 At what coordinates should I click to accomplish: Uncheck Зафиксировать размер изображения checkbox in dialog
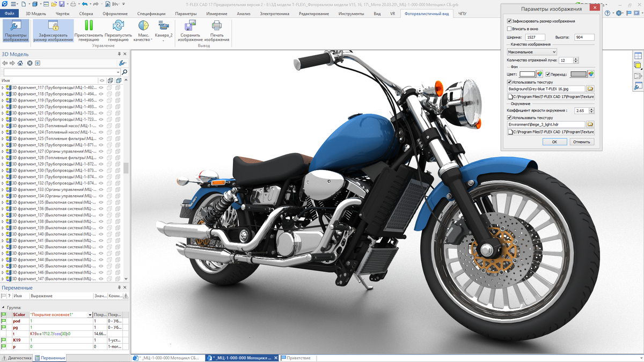[x=509, y=21]
